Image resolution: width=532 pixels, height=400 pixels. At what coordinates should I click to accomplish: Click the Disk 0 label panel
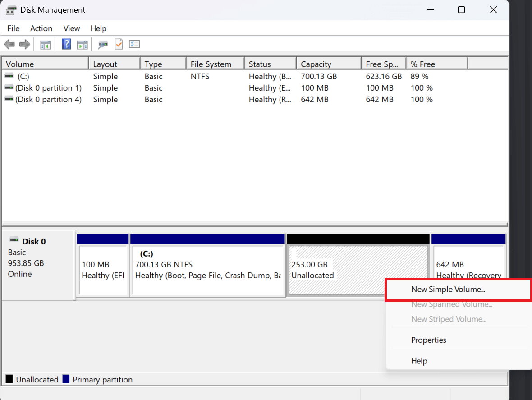[38, 265]
